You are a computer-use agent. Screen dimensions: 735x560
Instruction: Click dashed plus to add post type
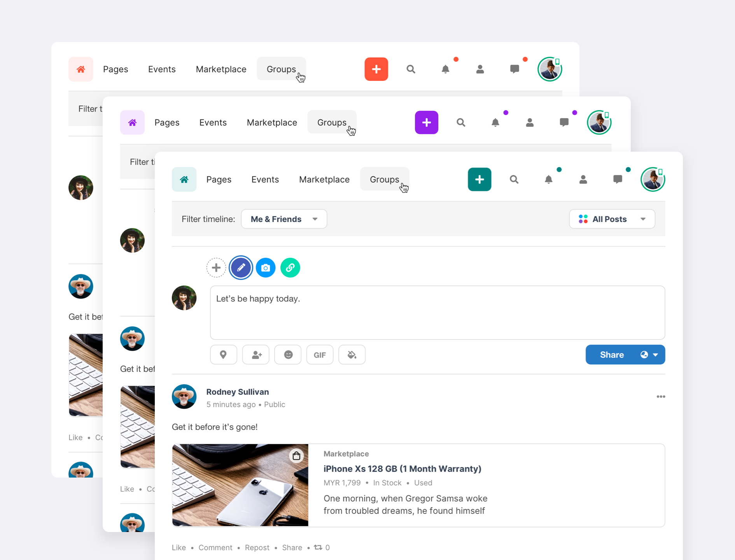[216, 268]
